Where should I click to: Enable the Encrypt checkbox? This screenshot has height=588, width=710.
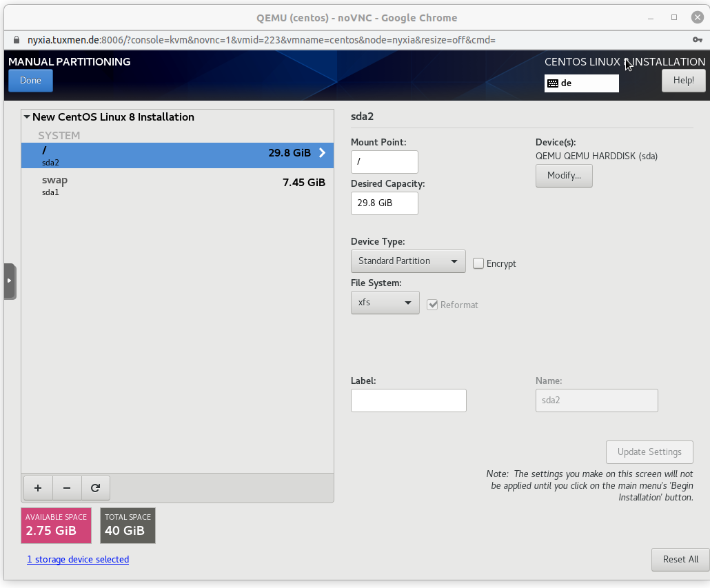pyautogui.click(x=478, y=263)
